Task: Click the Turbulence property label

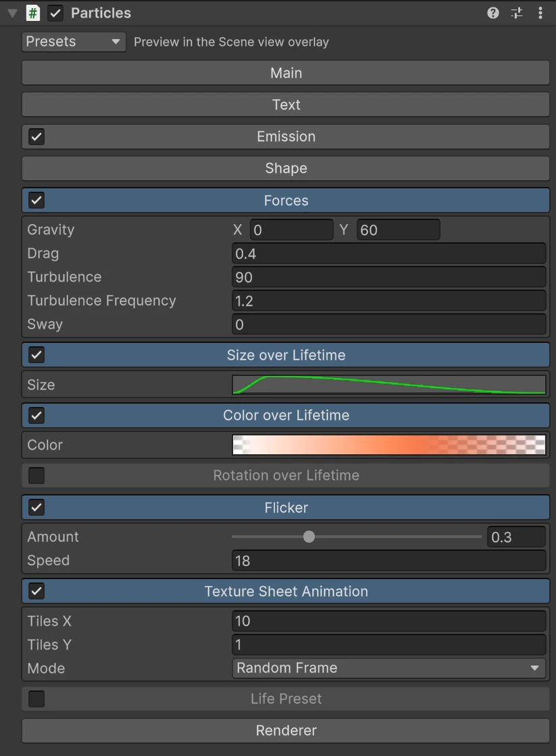Action: (64, 277)
